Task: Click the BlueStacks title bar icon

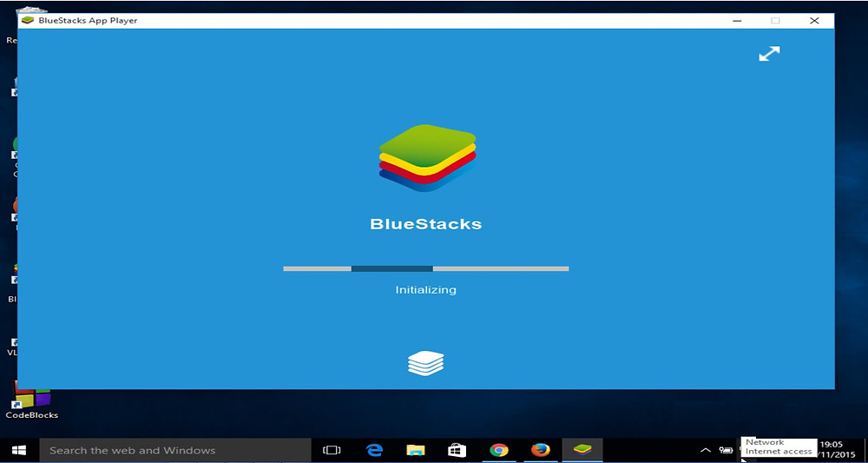Action: (x=27, y=21)
